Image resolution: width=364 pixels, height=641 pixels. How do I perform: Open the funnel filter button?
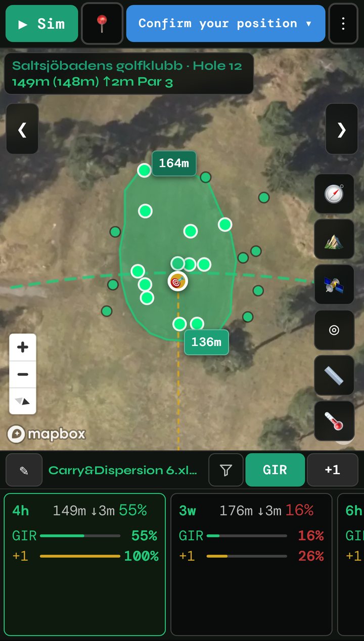point(226,470)
